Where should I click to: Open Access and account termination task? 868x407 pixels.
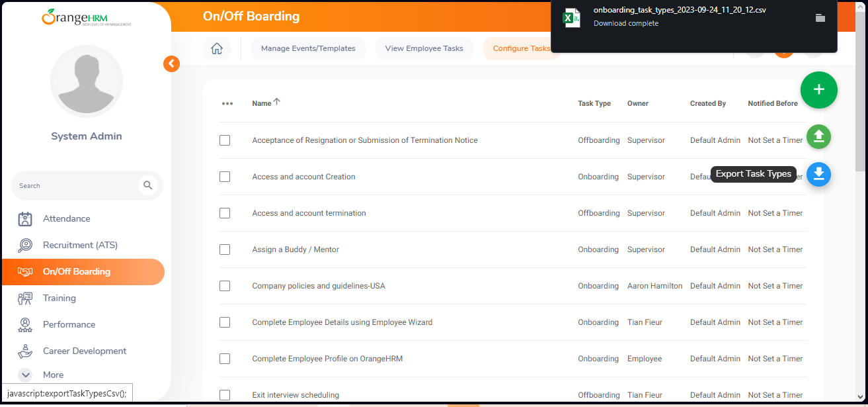point(309,213)
